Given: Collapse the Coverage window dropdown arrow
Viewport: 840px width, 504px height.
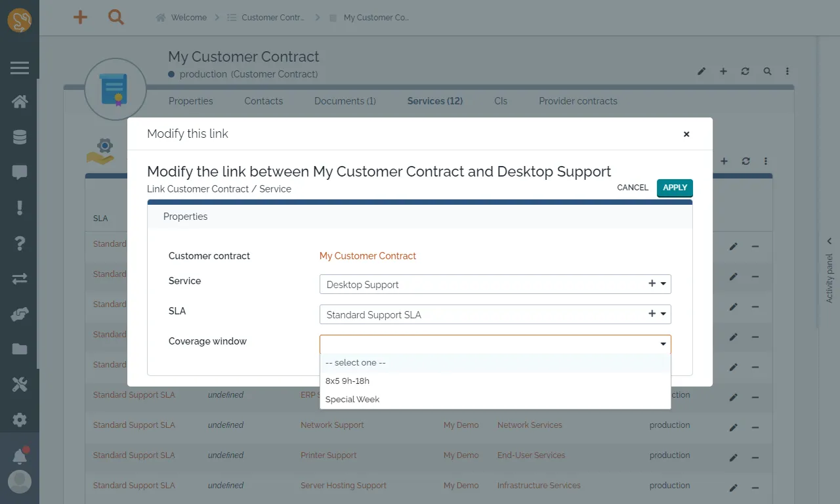Looking at the screenshot, I should (663, 345).
